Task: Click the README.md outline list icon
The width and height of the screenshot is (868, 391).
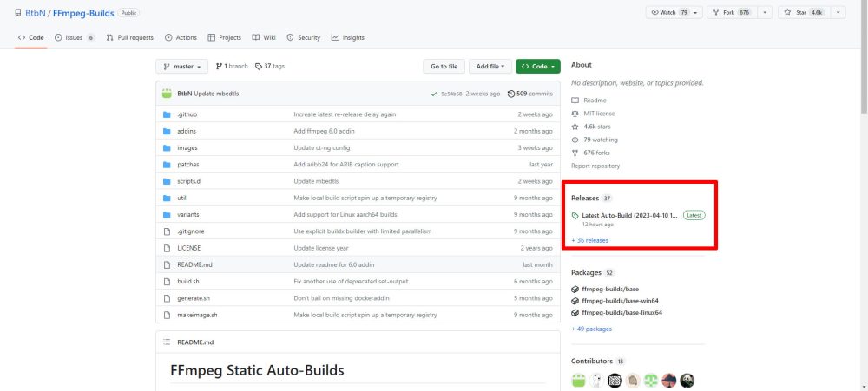Action: tap(167, 342)
